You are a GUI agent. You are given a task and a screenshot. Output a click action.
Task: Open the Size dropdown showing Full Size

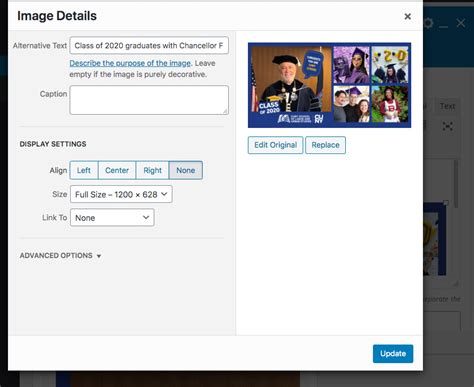pyautogui.click(x=121, y=194)
